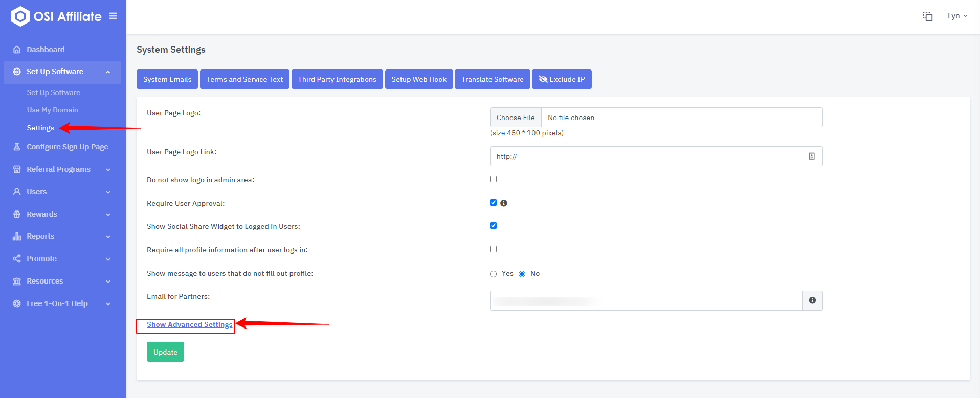
Task: Expand the Free 1-On-1 Help chevron
Action: (108, 304)
